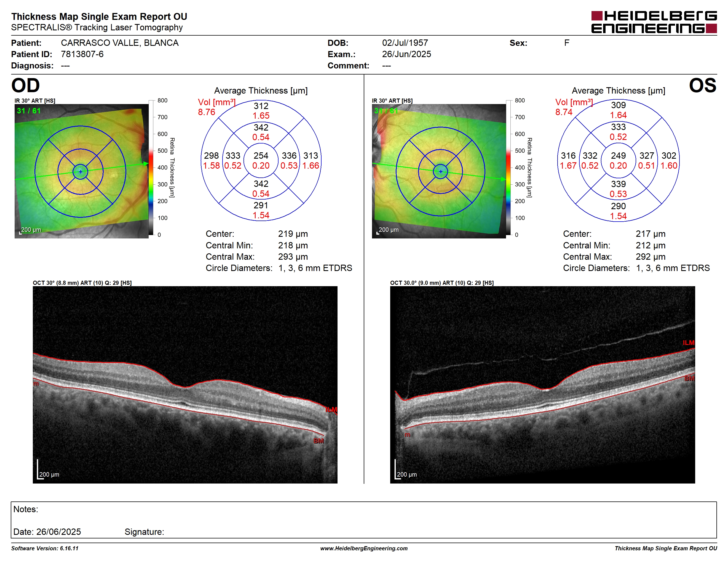Click OD OCT caption with 8.8 mm
The width and height of the screenshot is (728, 563).
point(82,283)
